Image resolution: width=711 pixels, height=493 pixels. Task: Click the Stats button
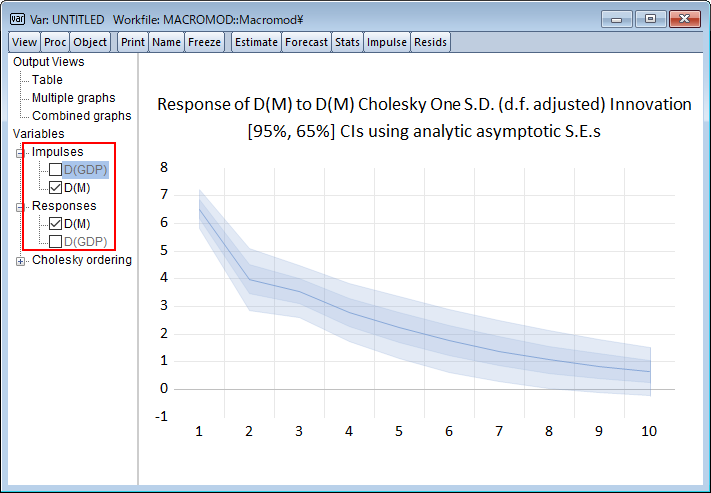point(347,42)
